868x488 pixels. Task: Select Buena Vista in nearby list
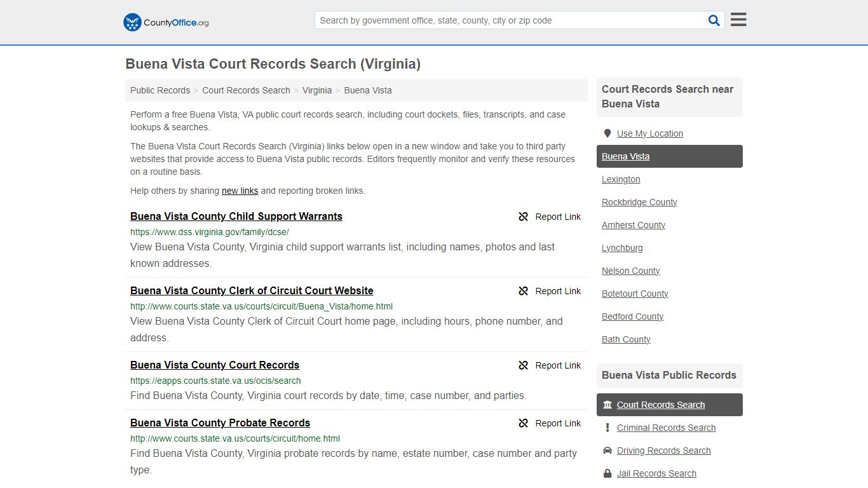click(670, 156)
